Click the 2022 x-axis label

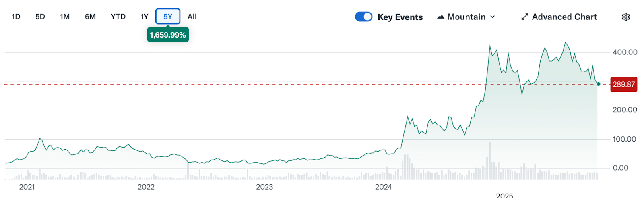[146, 187]
